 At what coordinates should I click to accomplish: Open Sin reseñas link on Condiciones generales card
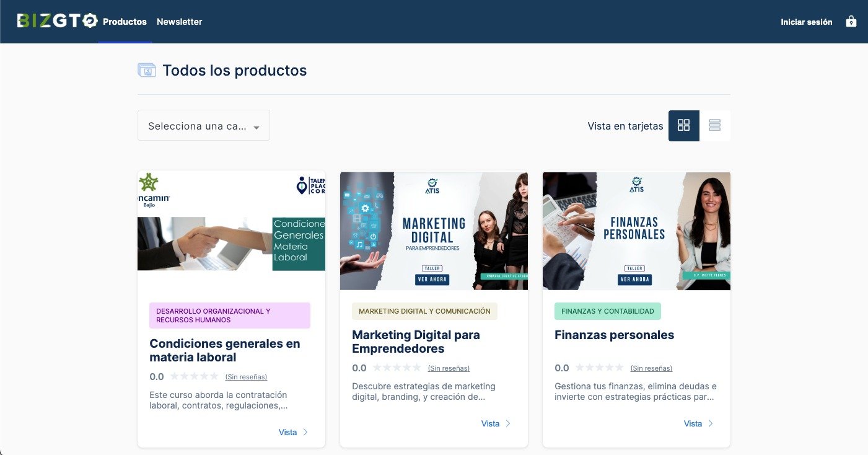pyautogui.click(x=246, y=377)
